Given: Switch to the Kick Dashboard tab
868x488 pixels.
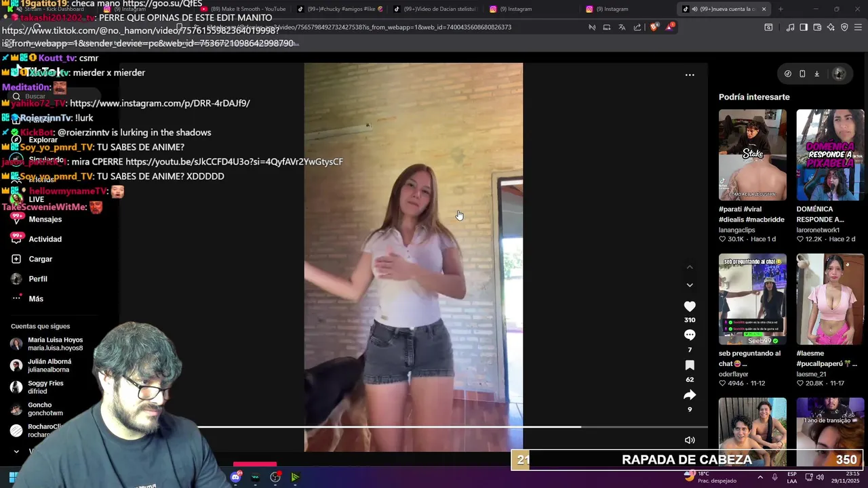Looking at the screenshot, I should (53, 9).
